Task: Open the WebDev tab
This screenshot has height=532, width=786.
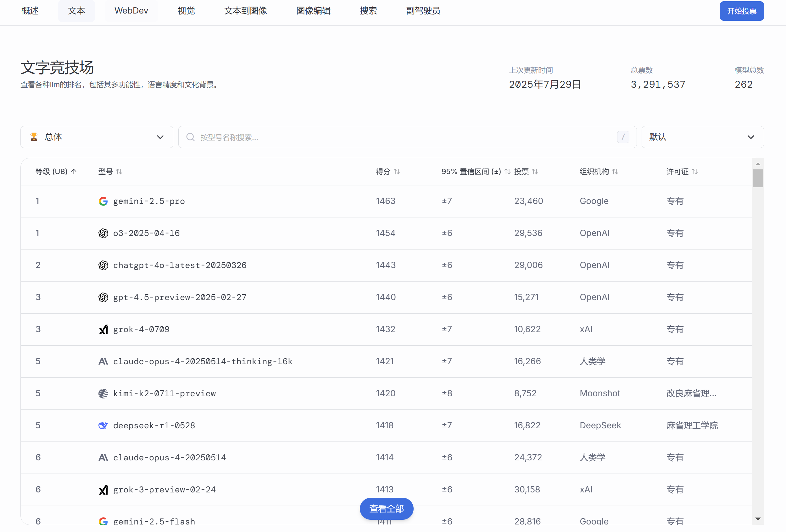Action: (131, 11)
